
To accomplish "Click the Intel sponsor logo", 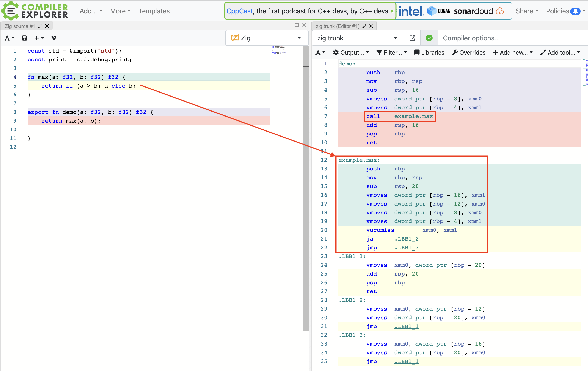I will coord(411,11).
